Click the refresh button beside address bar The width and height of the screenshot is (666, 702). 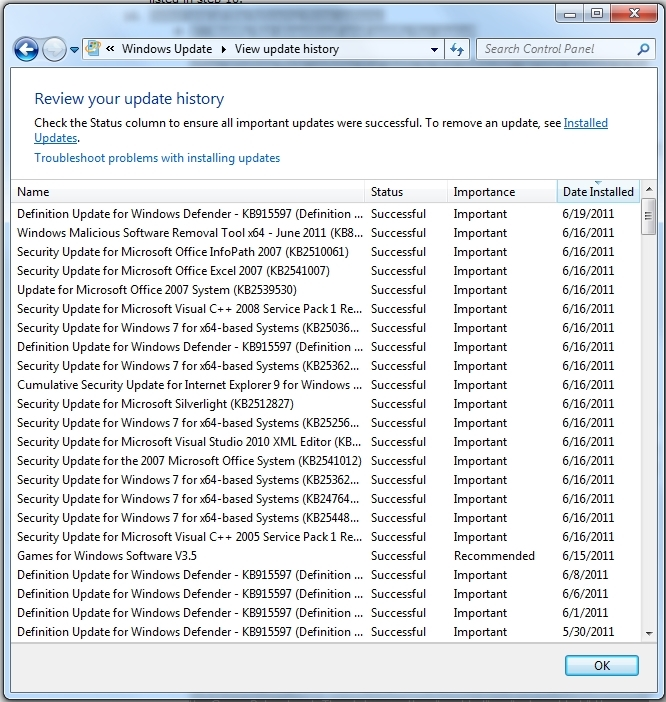click(x=457, y=49)
